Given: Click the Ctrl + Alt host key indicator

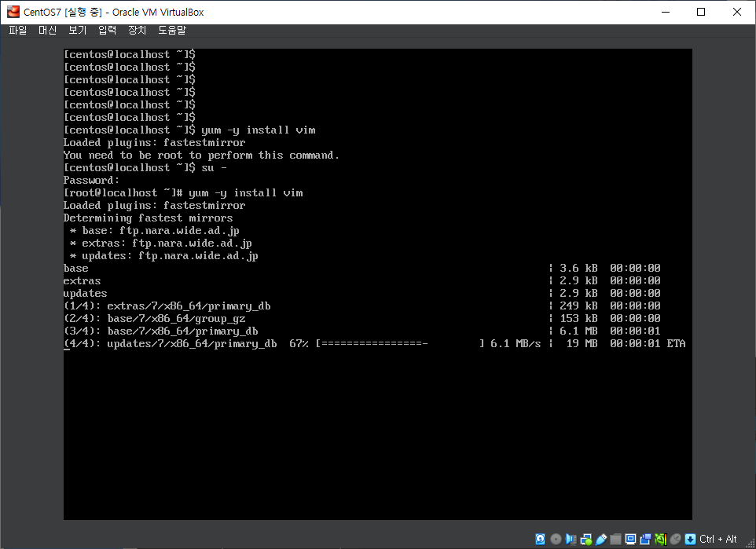Looking at the screenshot, I should [x=717, y=539].
